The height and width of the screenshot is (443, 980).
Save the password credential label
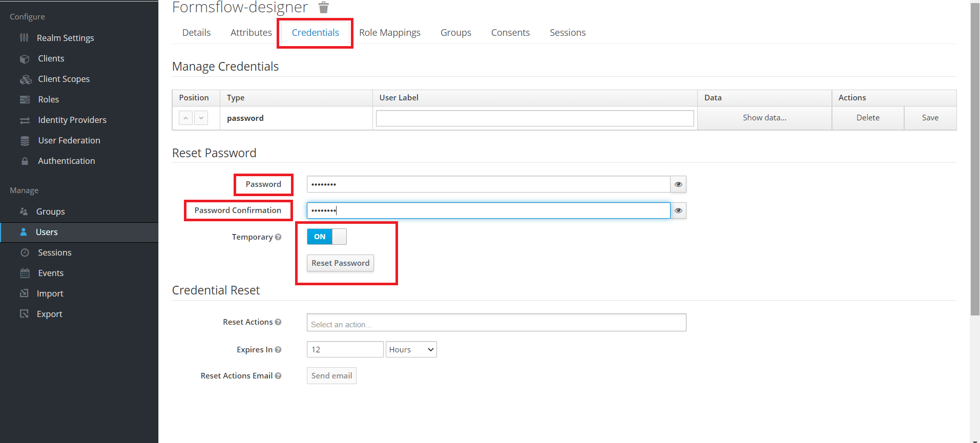click(x=930, y=118)
